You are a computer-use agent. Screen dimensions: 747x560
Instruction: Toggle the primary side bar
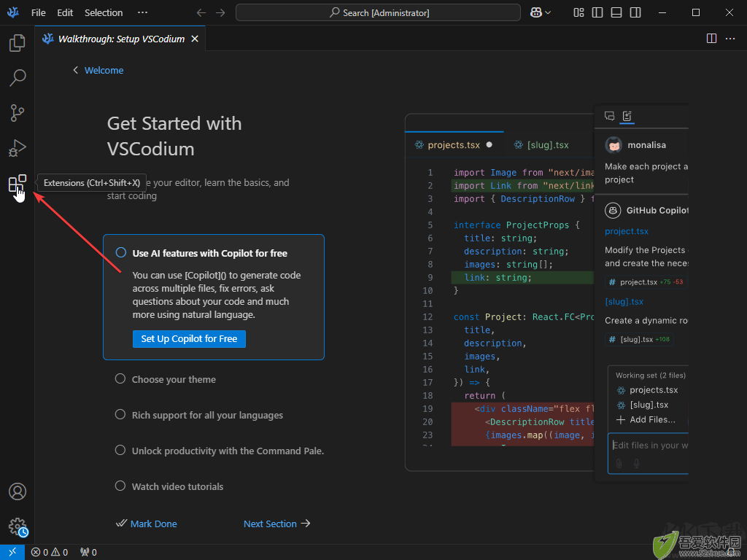[x=597, y=13]
